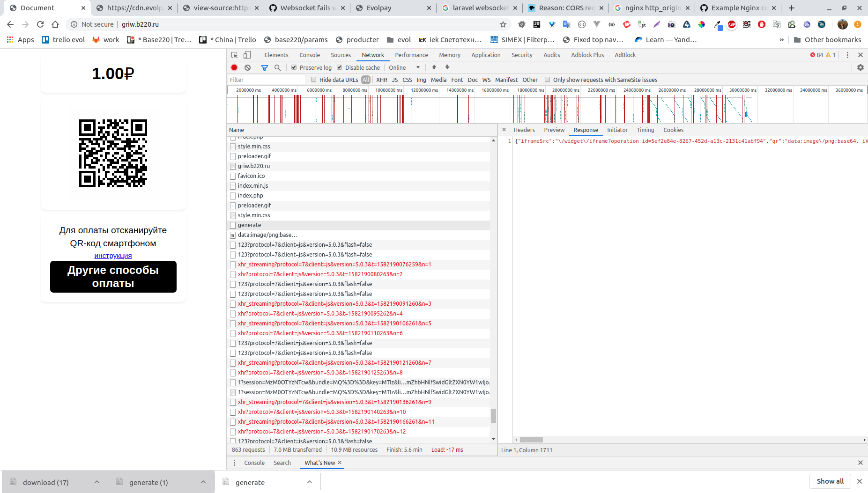Click the error count indicator 84
Viewport: 868px width, 493px height.
click(x=816, y=55)
